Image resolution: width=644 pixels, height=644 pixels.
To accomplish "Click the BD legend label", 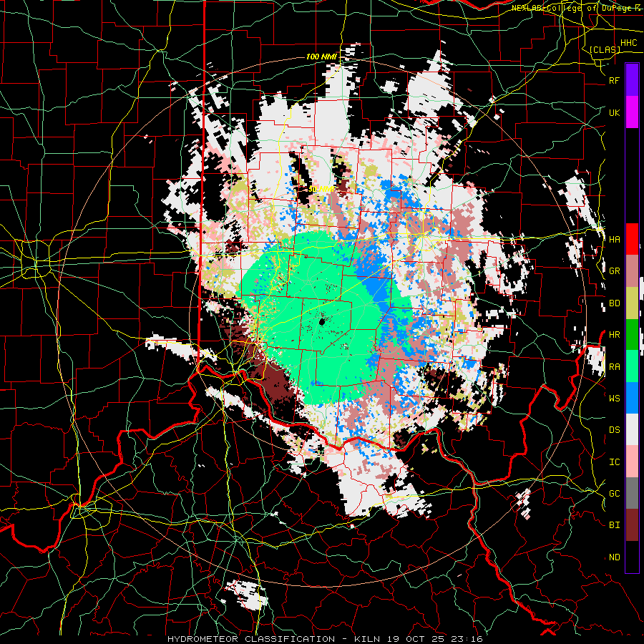I will click(x=614, y=303).
